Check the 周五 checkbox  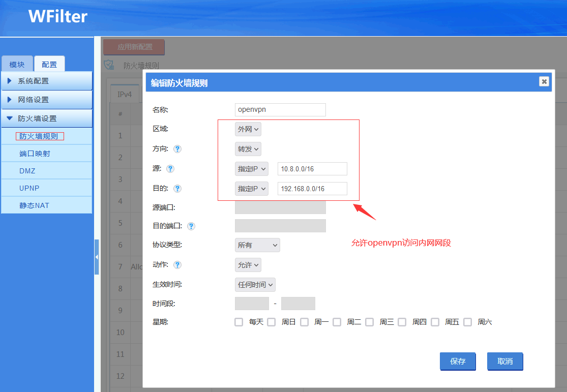[x=435, y=322]
